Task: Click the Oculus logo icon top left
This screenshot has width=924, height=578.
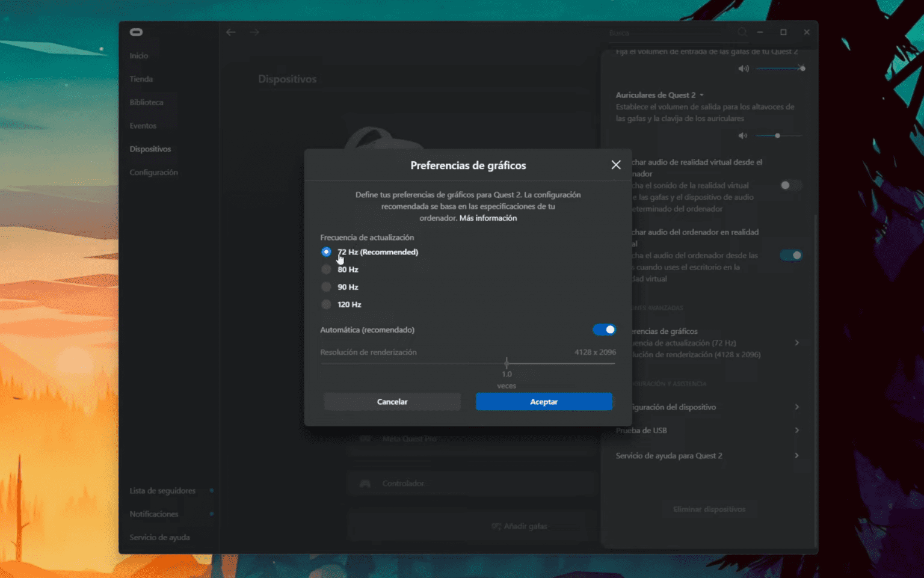Action: pyautogui.click(x=136, y=32)
